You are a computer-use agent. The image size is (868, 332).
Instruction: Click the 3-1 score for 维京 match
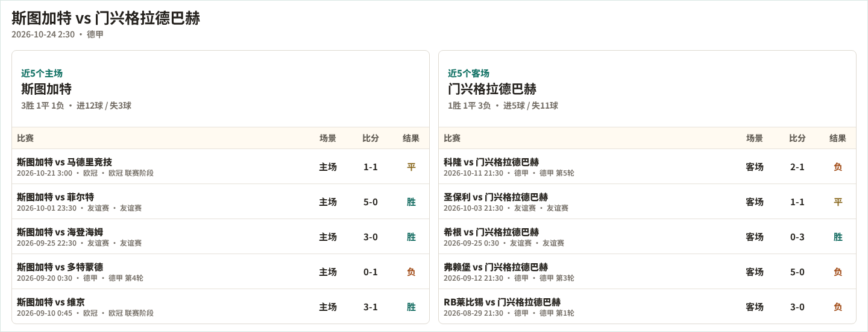pyautogui.click(x=371, y=307)
